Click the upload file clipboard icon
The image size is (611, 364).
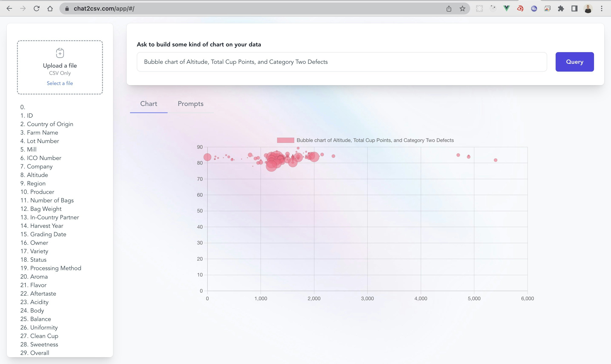click(60, 53)
